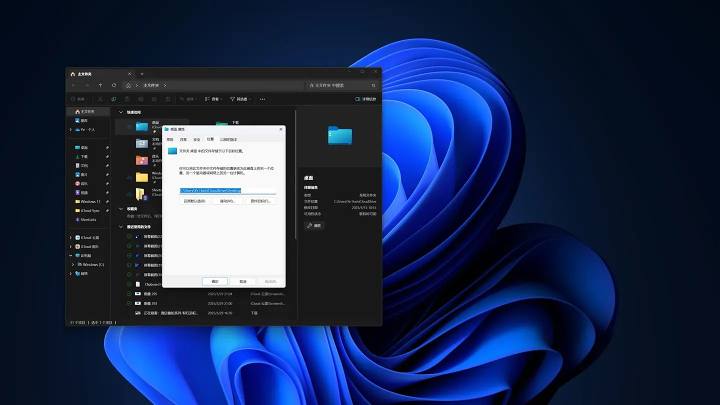Select iCloud Drive in the navigation pane
This screenshot has height=405, width=720.
tap(87, 237)
